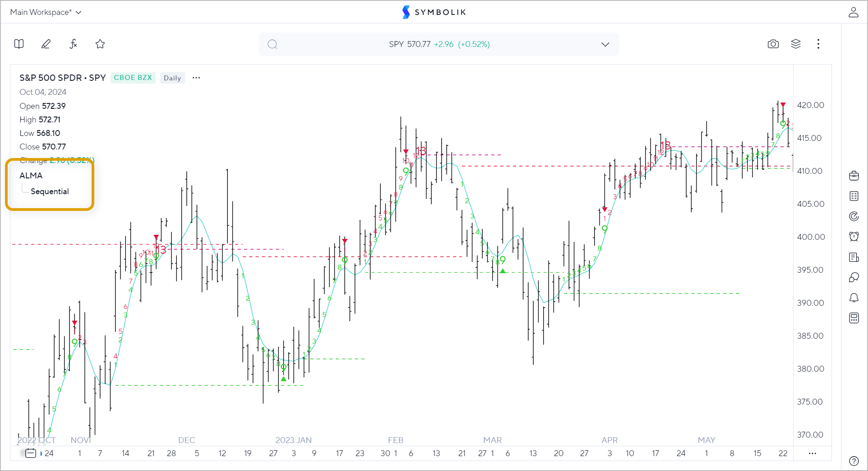Image resolution: width=868 pixels, height=471 pixels.
Task: Open chart options three dots beside Daily
Action: point(196,78)
